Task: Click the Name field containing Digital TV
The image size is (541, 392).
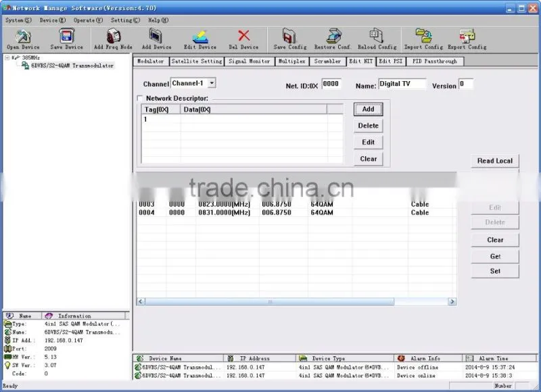Action: tap(402, 84)
